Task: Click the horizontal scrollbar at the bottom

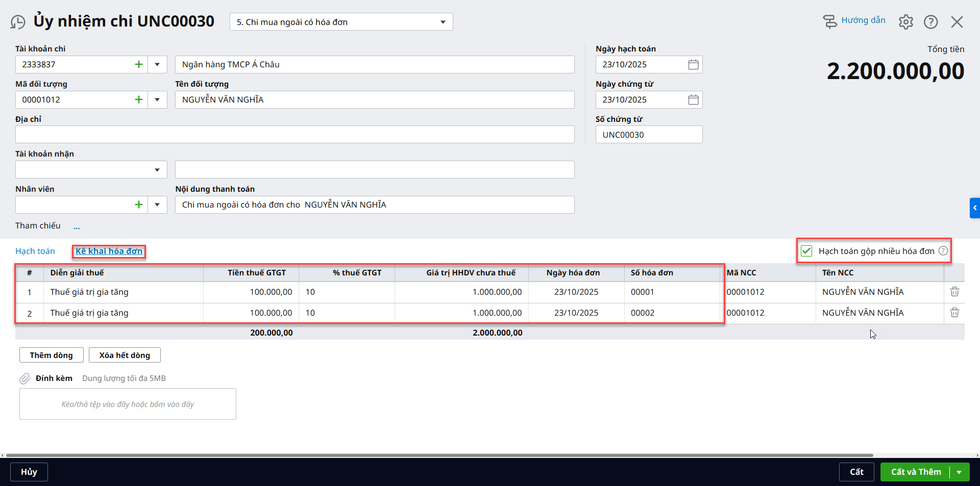Action: (439, 455)
